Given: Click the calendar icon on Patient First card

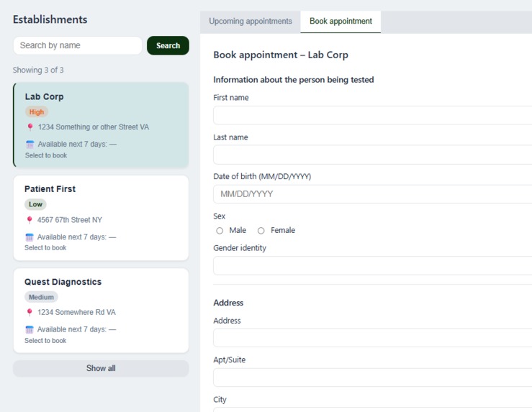Looking at the screenshot, I should point(30,237).
